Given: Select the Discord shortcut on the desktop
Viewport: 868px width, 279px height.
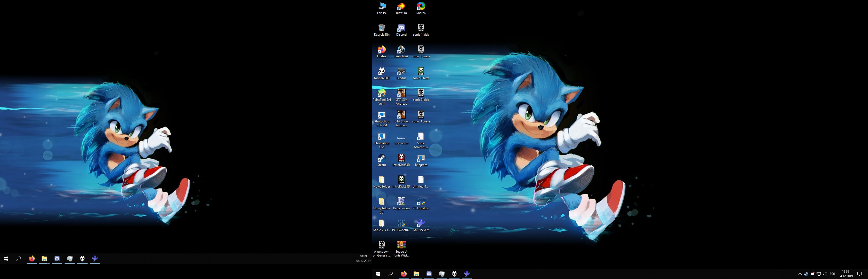Looking at the screenshot, I should pos(401,30).
